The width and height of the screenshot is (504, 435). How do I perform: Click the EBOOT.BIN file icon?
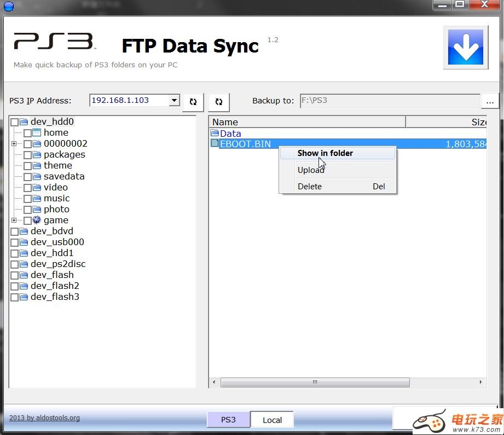click(215, 144)
